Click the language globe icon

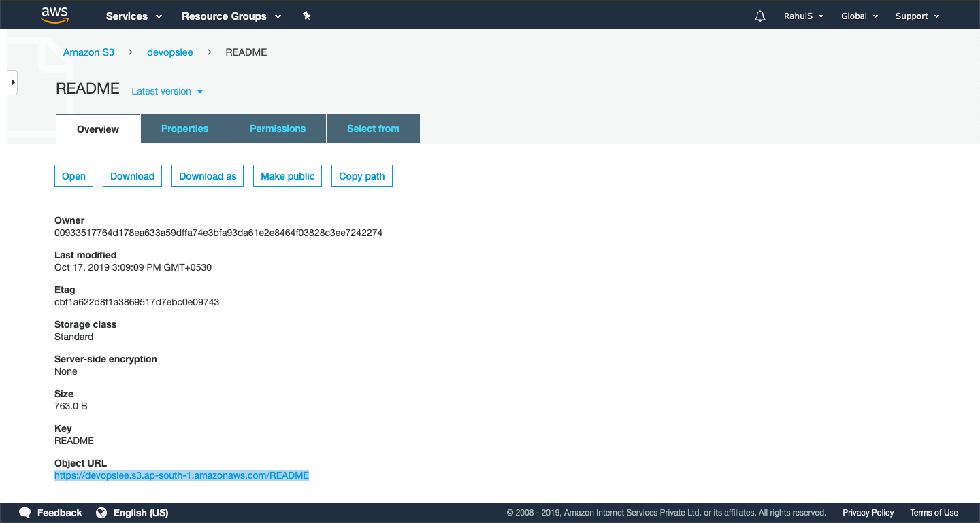click(x=101, y=513)
